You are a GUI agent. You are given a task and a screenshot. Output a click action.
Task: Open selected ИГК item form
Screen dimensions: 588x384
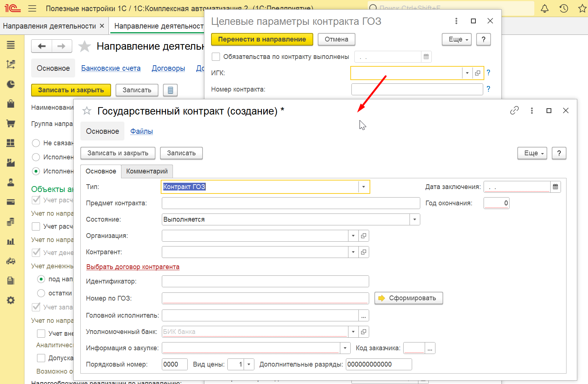[x=478, y=73]
